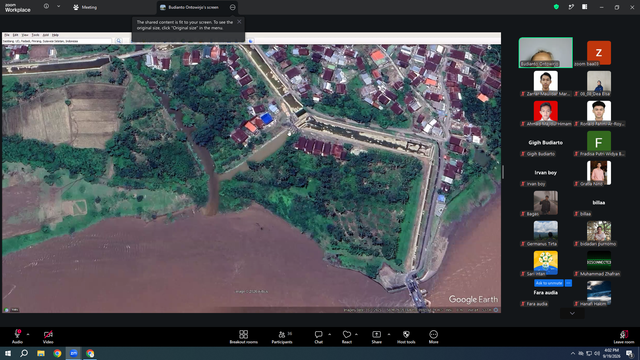Select Muhammad Zhafran's participant tile
The image size is (640, 360).
tap(599, 263)
